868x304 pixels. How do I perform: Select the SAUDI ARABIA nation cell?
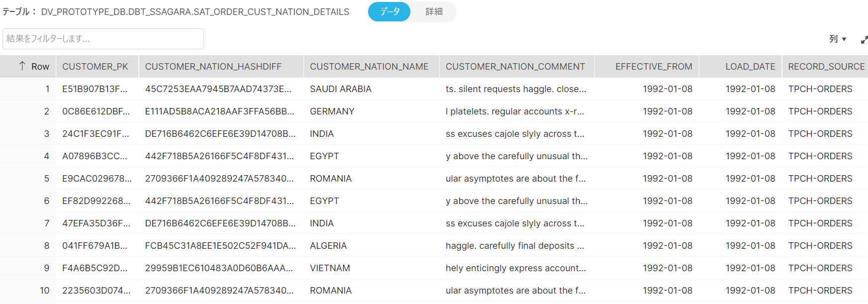(x=341, y=89)
